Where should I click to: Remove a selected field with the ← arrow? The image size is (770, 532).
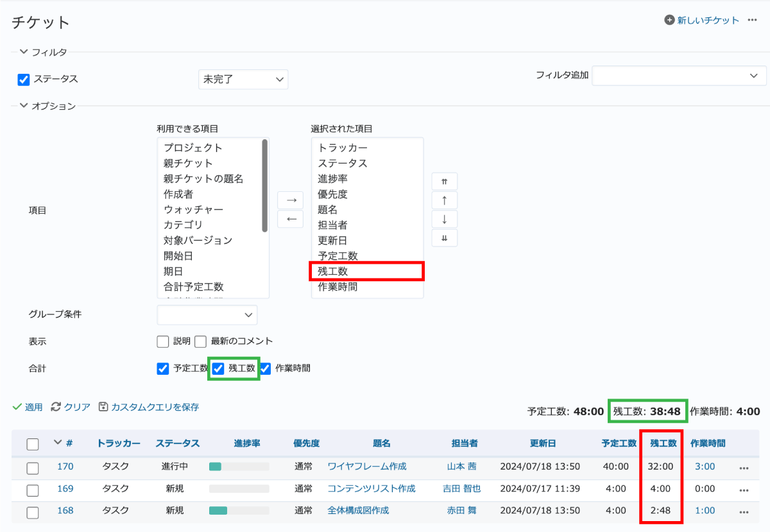[x=290, y=219]
